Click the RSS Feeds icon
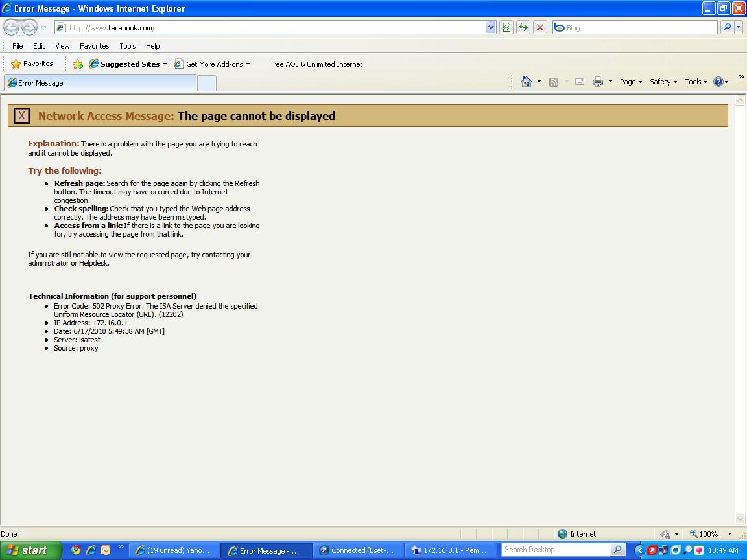Viewport: 747px width, 560px height. coord(554,82)
